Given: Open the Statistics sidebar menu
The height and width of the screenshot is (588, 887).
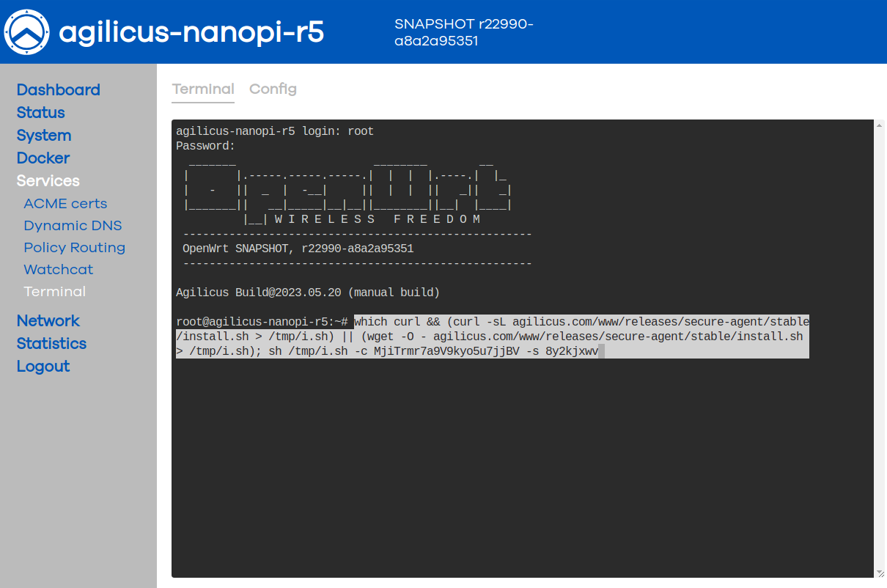Looking at the screenshot, I should point(51,343).
